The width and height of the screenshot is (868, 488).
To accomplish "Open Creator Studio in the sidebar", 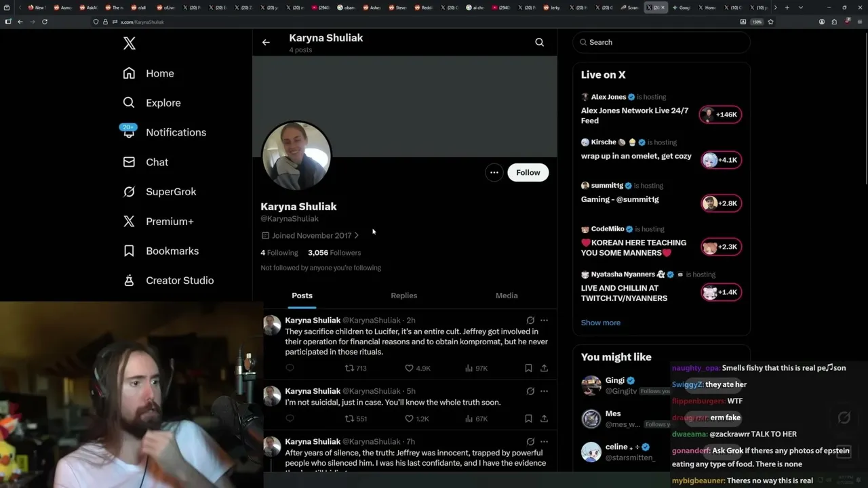I will tap(168, 281).
